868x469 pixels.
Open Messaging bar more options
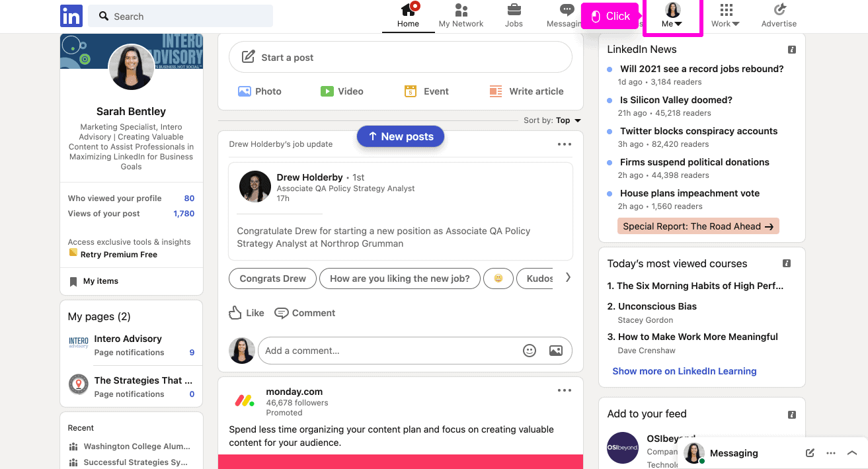pyautogui.click(x=831, y=453)
